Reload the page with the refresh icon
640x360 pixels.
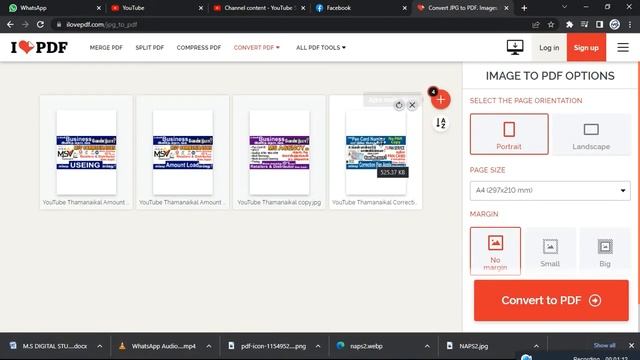(40, 24)
